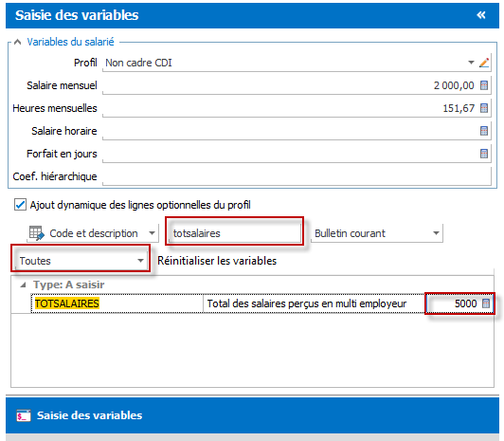504x441 pixels.
Task: Collapse the Type: A saisir group
Action: pyautogui.click(x=23, y=285)
